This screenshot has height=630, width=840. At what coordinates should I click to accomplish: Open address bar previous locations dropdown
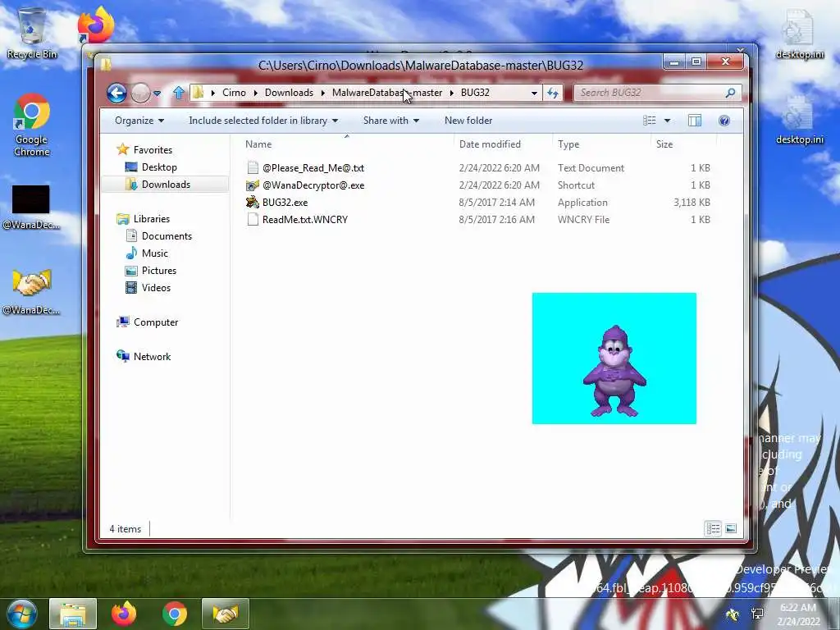tap(534, 93)
